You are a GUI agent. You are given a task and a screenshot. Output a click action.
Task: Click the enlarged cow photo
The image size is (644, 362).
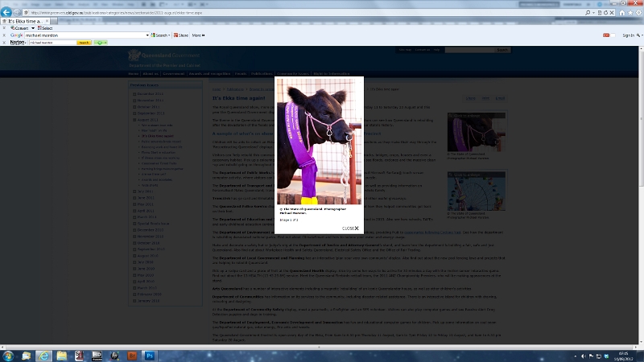319,142
